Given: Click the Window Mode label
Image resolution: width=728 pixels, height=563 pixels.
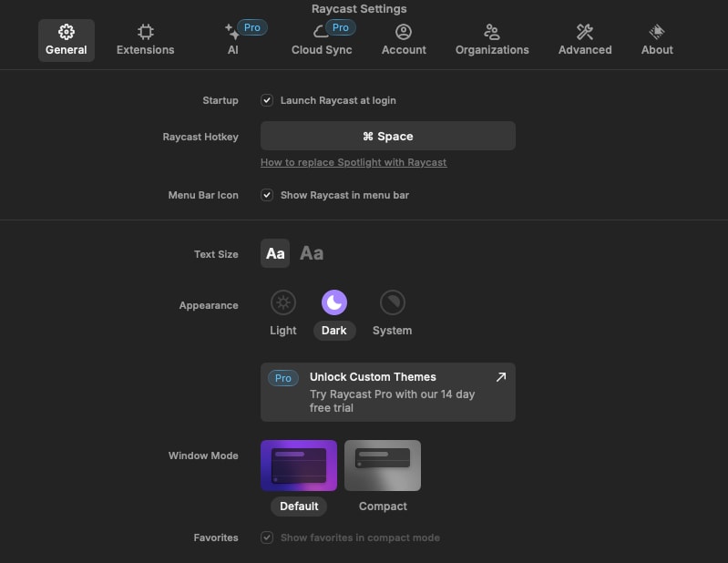Looking at the screenshot, I should click(203, 456).
